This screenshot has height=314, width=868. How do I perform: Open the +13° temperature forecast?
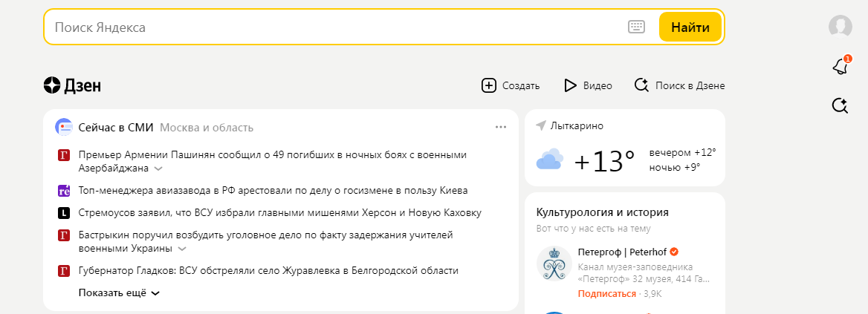point(604,161)
